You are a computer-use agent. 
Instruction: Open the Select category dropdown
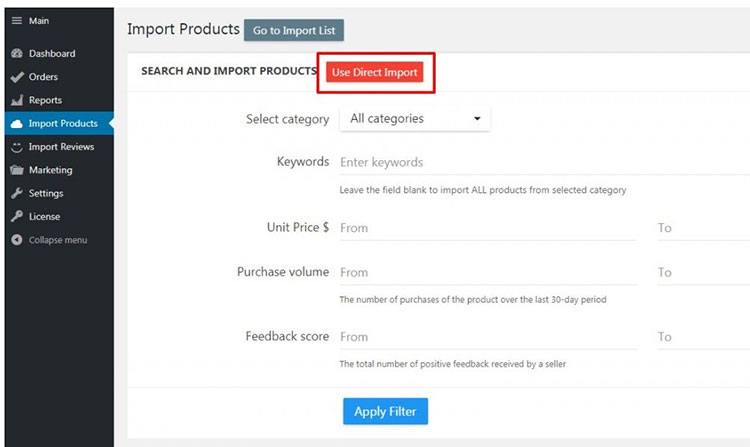click(415, 119)
